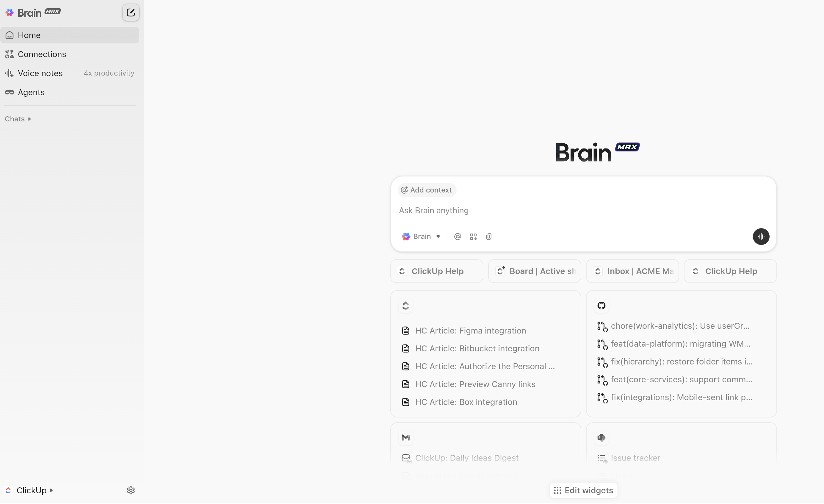Start voice input with the black mic button
The image size is (824, 504).
(x=761, y=237)
